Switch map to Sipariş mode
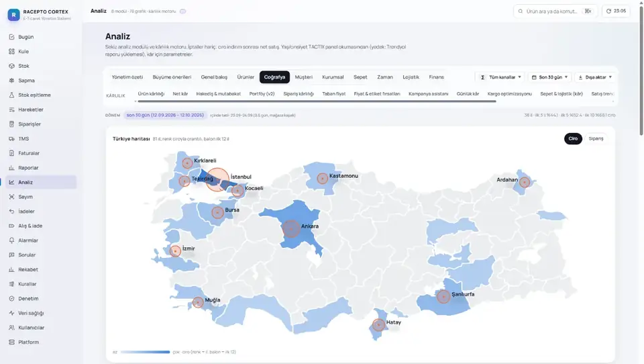The image size is (644, 364). 596,138
